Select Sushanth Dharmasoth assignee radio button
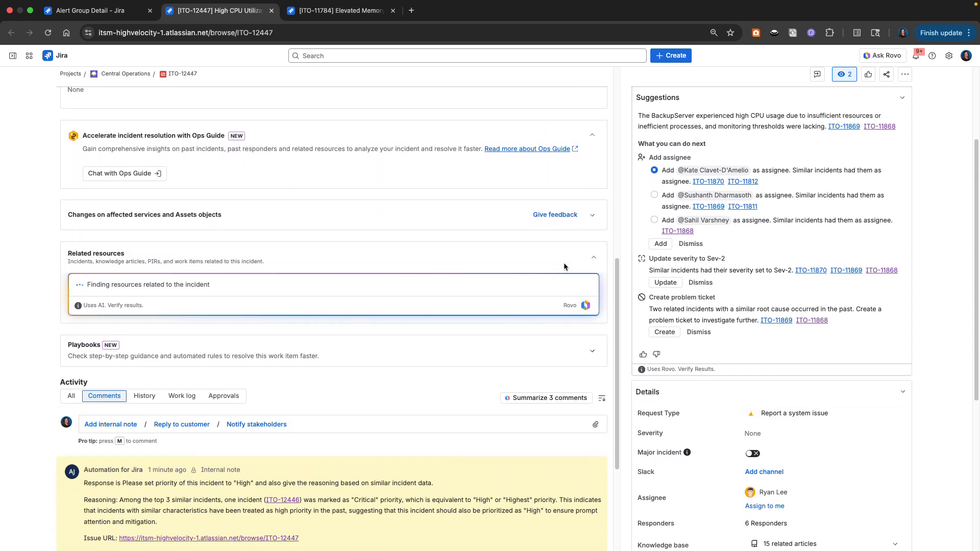 click(x=654, y=195)
